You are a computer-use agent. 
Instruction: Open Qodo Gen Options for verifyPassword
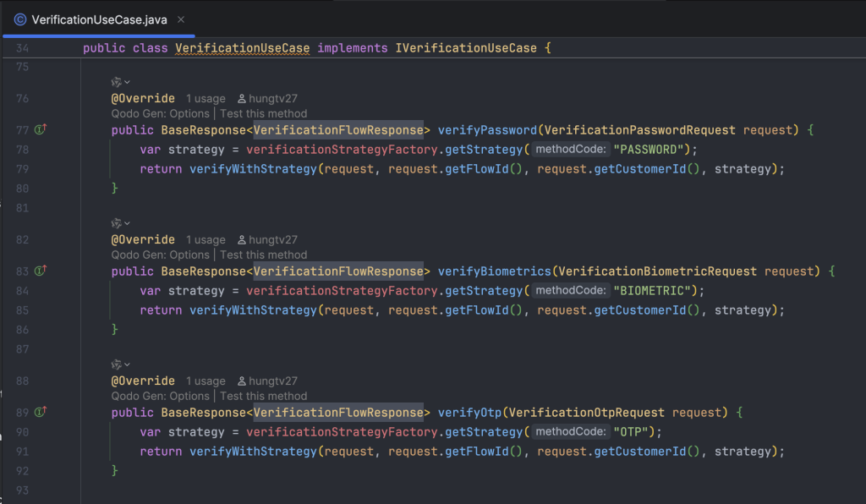click(160, 113)
